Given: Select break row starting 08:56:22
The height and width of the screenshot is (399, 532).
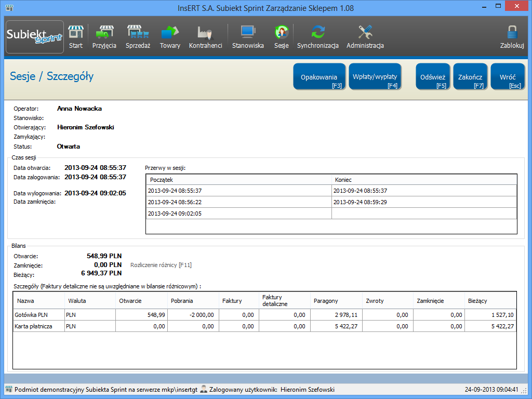Looking at the screenshot, I should pyautogui.click(x=331, y=202).
